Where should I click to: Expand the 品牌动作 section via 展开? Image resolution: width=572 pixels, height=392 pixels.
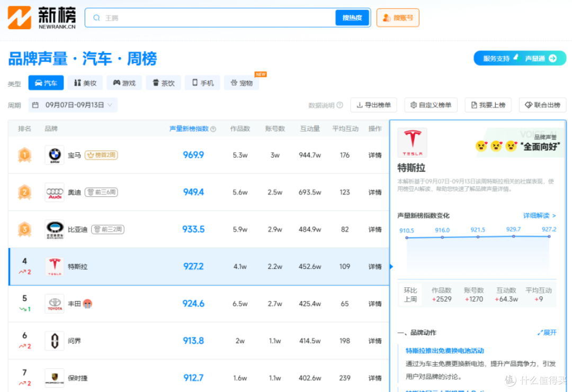coord(547,333)
